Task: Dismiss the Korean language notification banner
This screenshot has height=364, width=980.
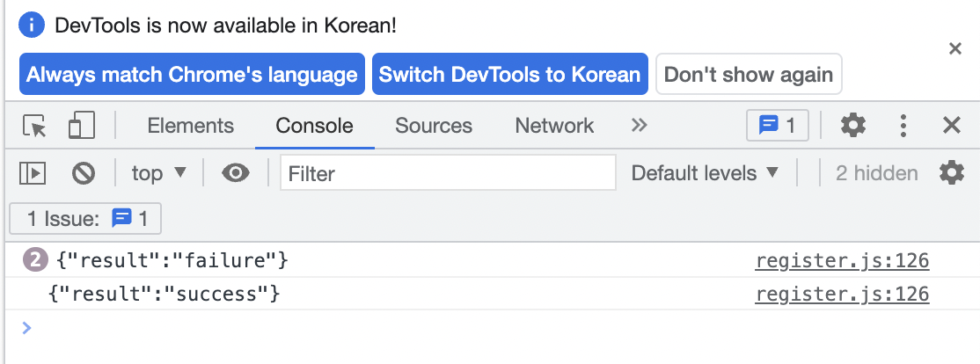Action: point(954,48)
